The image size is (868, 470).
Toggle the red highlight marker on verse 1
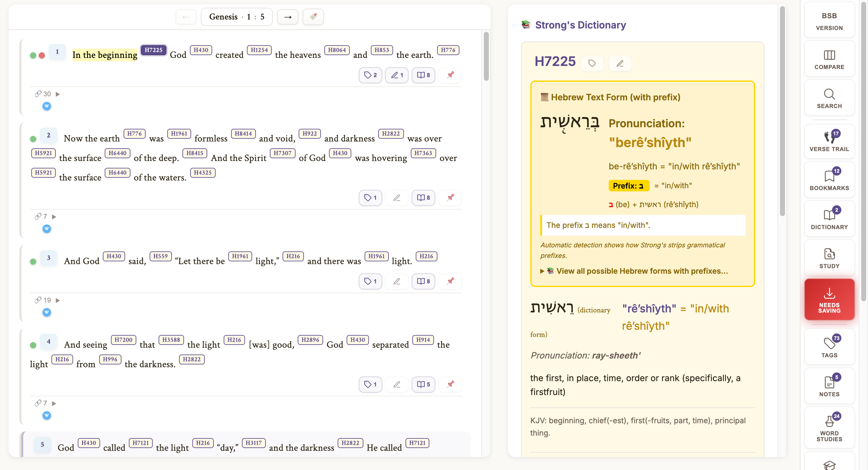pyautogui.click(x=42, y=54)
